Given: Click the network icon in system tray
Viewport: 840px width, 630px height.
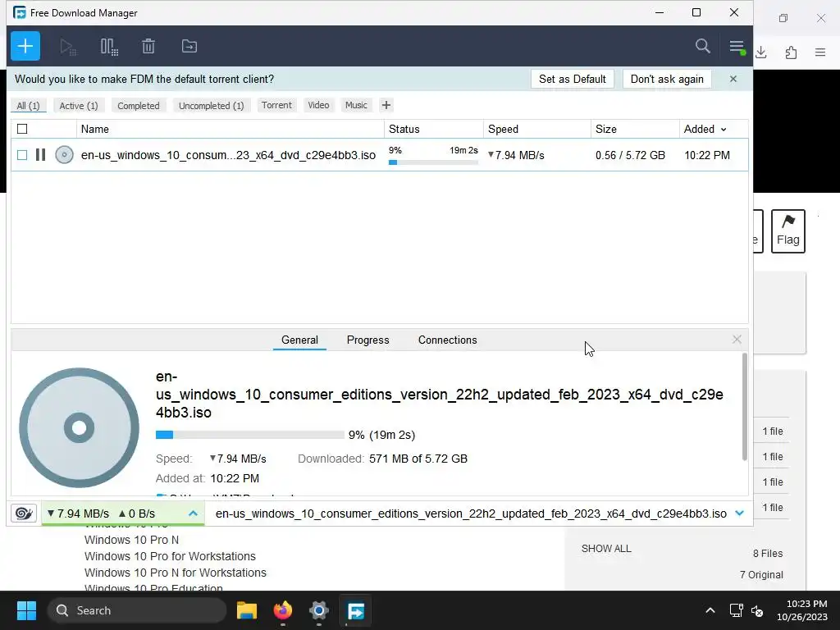Looking at the screenshot, I should (736, 610).
